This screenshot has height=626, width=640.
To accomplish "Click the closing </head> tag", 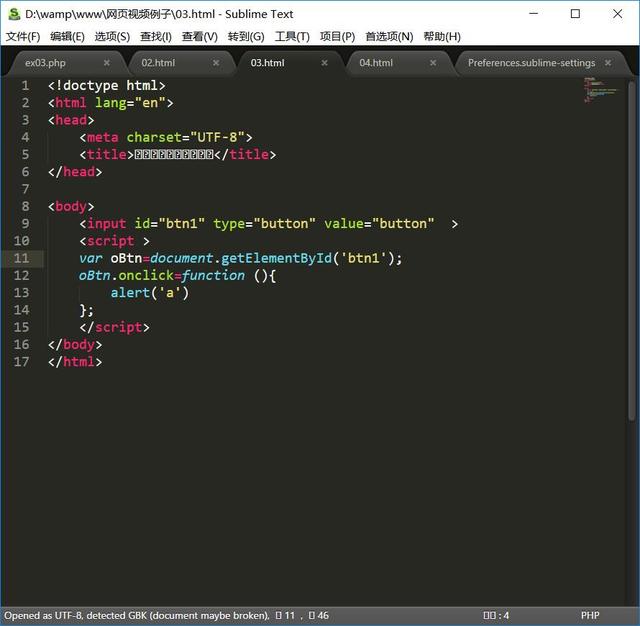I will coord(75,172).
